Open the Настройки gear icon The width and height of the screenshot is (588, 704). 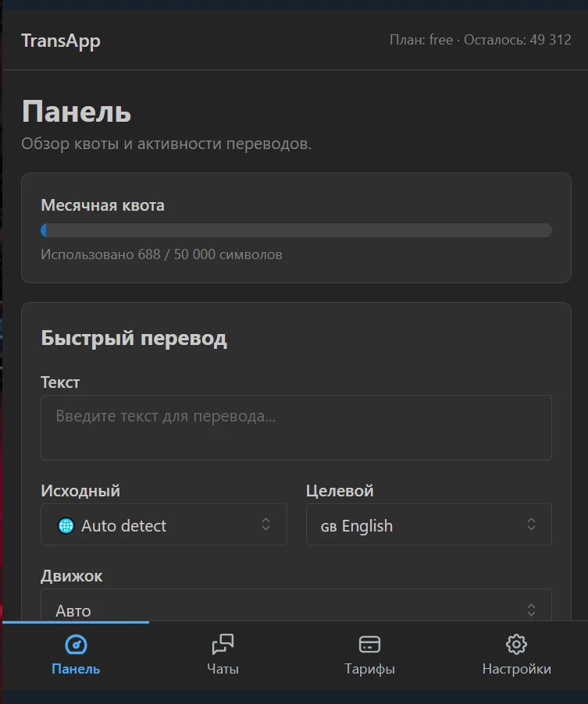[517, 644]
